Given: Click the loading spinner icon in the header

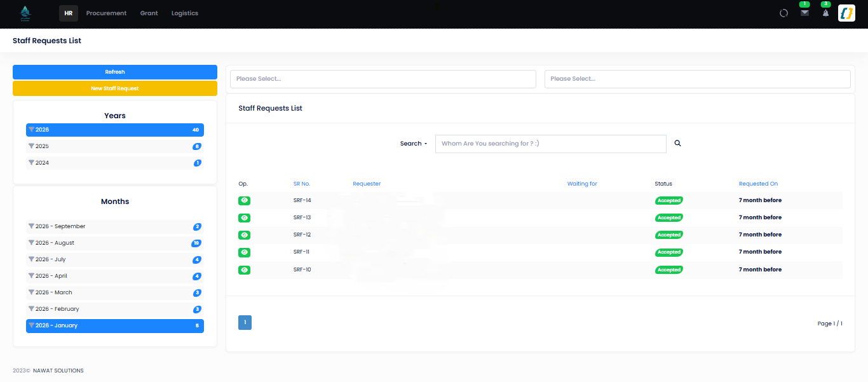Looking at the screenshot, I should 783,13.
